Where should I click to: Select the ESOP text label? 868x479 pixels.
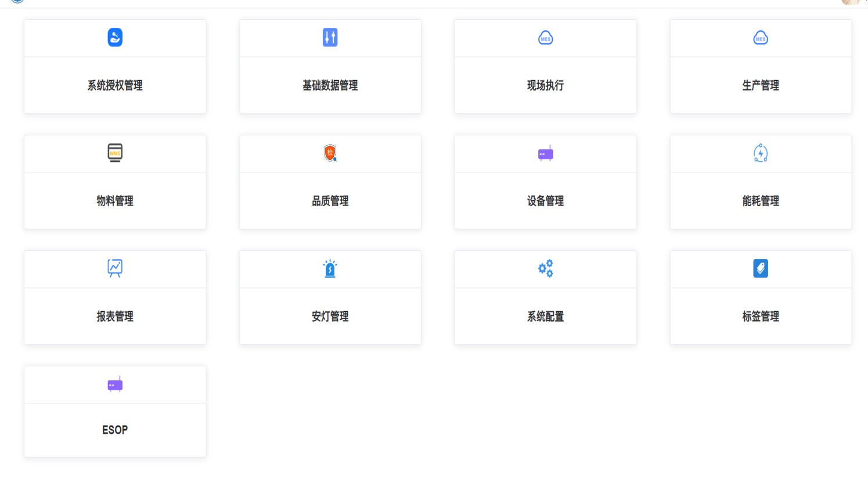[115, 430]
